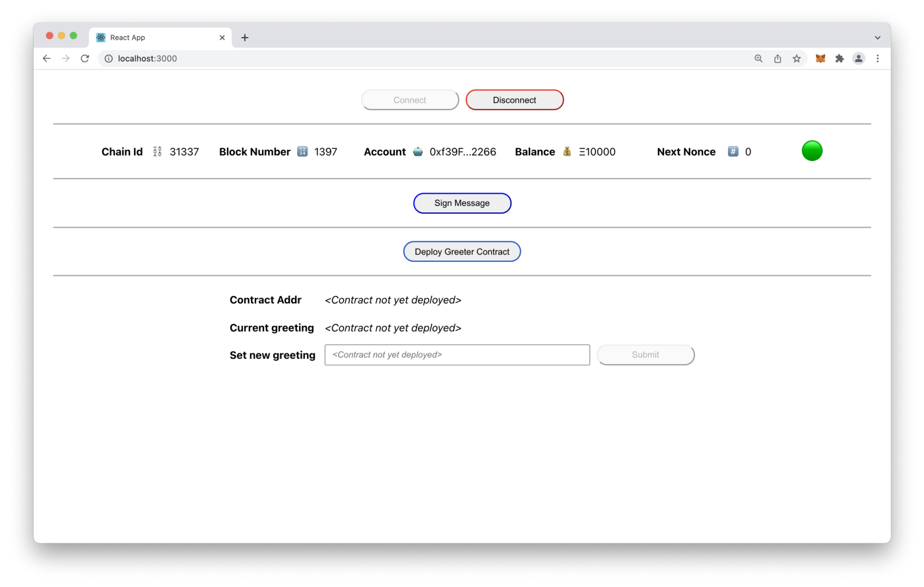Click the Current greeting label

[272, 328]
